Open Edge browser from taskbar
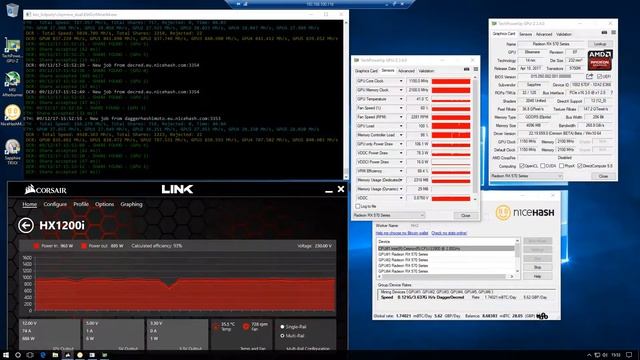 click(43, 355)
